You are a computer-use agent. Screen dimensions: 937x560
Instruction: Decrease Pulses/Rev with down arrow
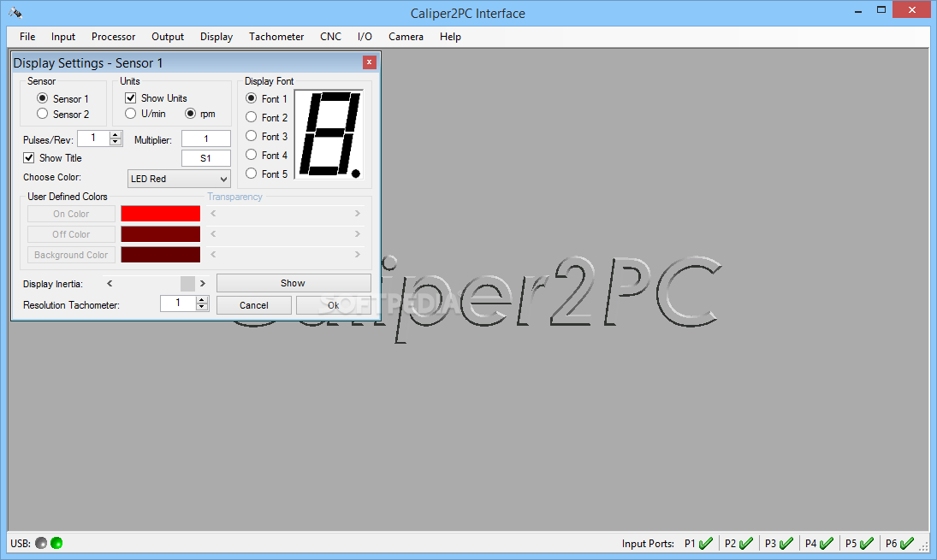tap(116, 142)
